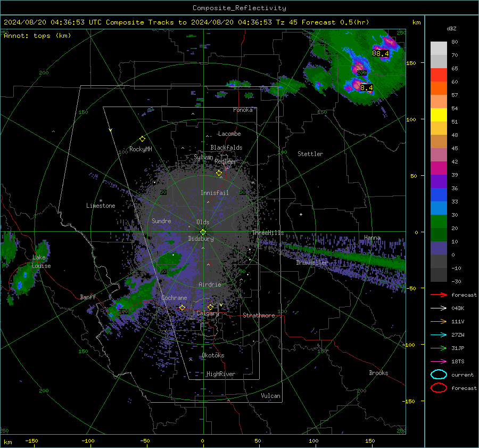Screen dimensions: 479x448
Task: Click the 8.4 storm top label
Action: pyautogui.click(x=366, y=88)
